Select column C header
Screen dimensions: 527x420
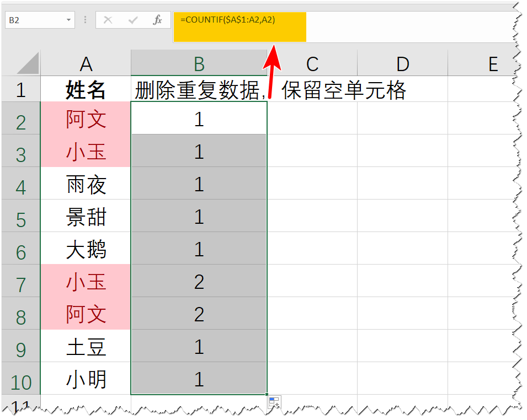[312, 63]
